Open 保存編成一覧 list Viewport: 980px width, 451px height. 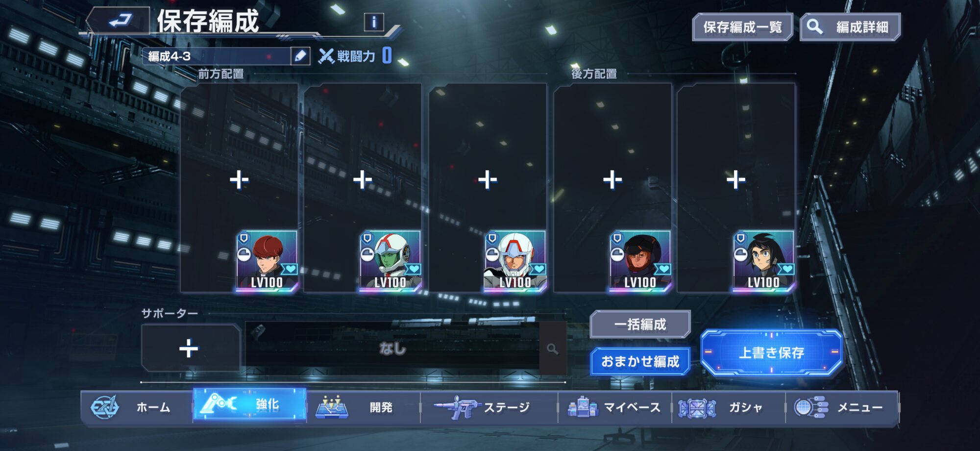coord(742,27)
